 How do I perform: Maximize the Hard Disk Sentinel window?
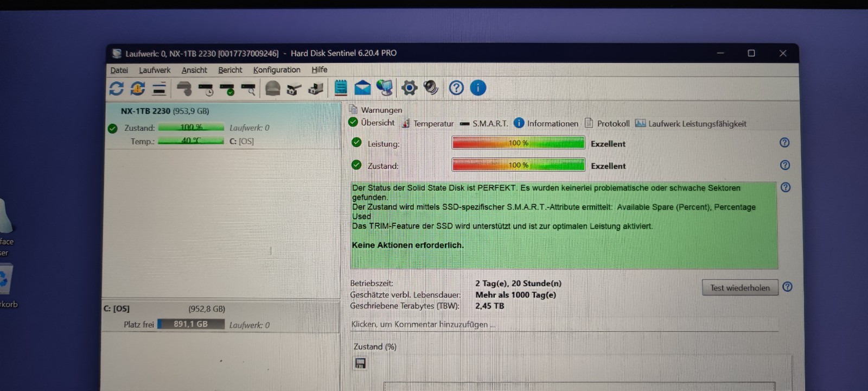click(751, 53)
